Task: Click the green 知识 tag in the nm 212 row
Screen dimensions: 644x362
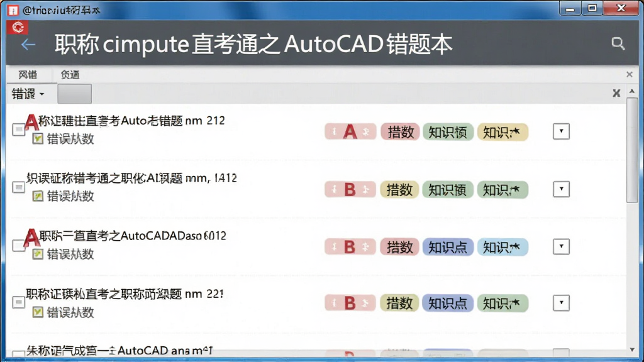Action: [x=448, y=132]
